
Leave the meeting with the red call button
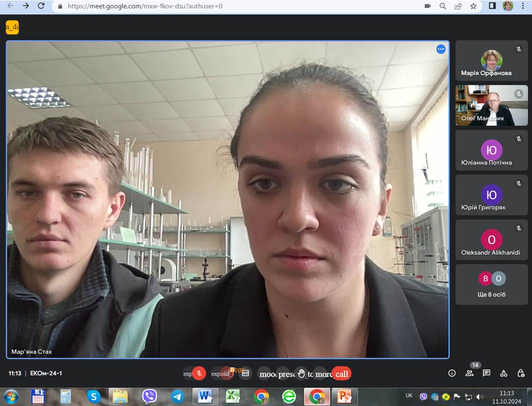[342, 374]
